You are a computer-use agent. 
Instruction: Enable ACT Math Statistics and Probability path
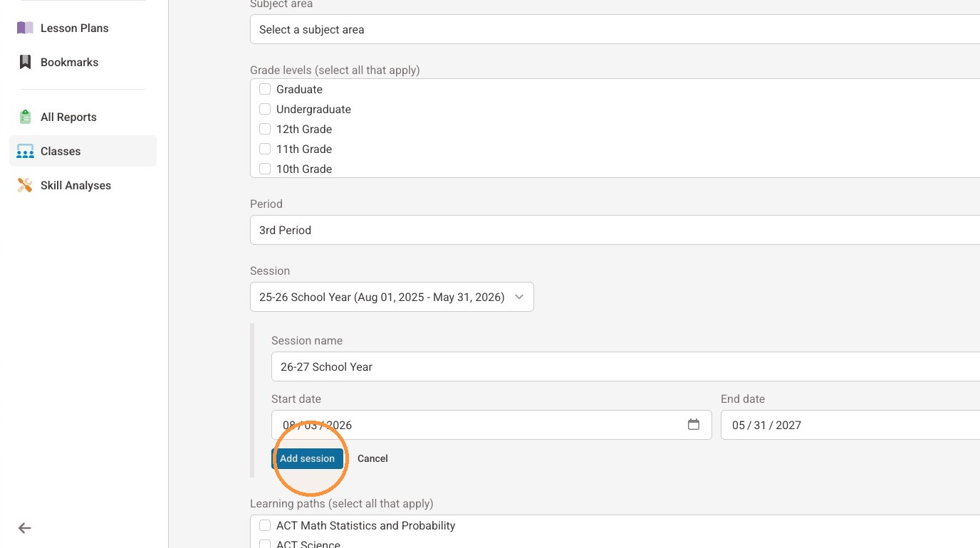[265, 525]
